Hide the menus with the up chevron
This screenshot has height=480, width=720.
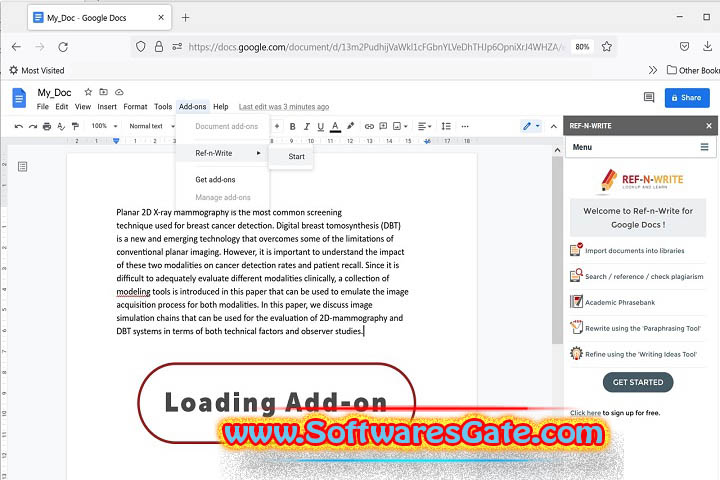pyautogui.click(x=554, y=126)
